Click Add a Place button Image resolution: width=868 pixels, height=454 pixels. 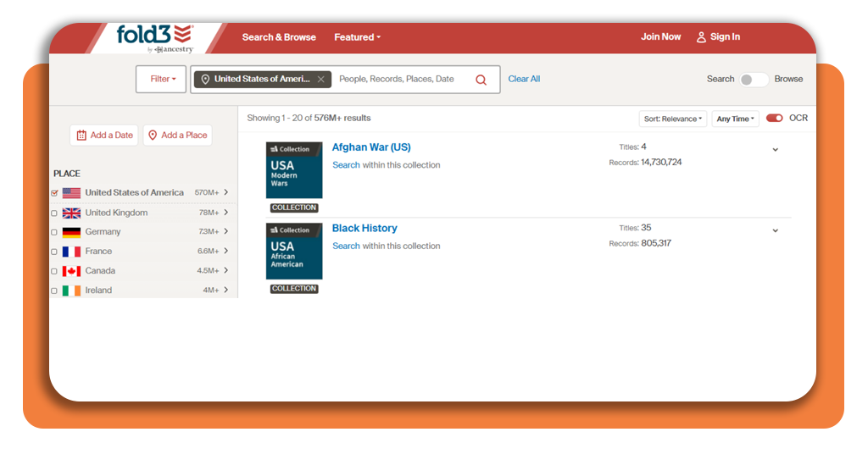click(x=178, y=135)
